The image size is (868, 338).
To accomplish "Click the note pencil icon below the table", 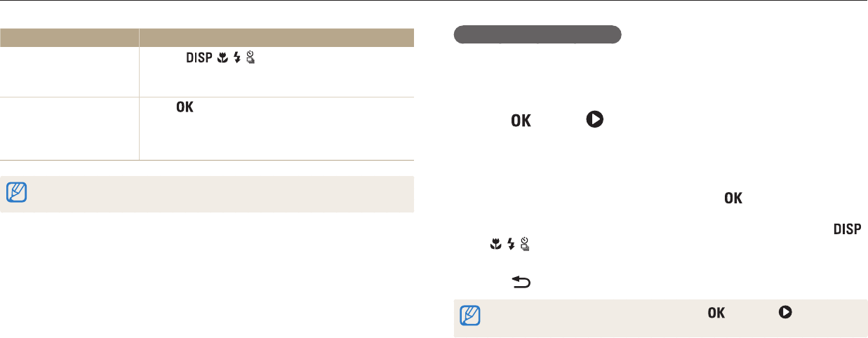I will pyautogui.click(x=15, y=189).
